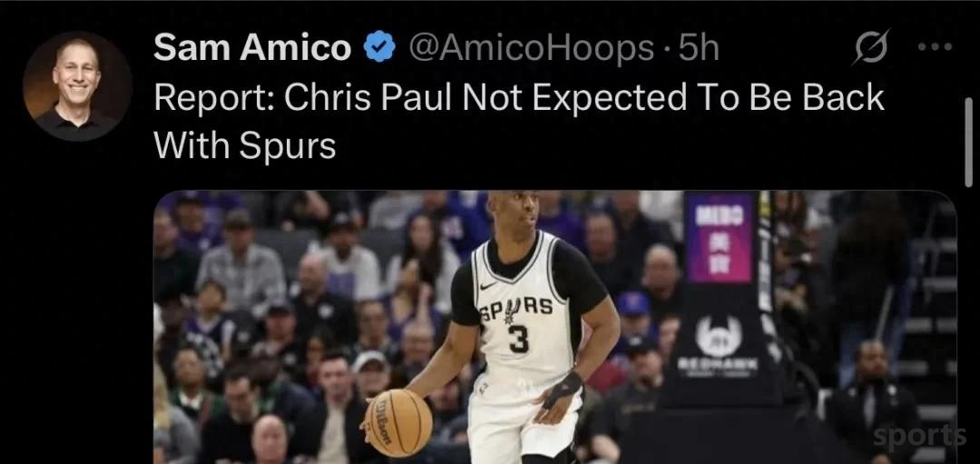
Task: Click the blue verified badge
Action: tap(379, 48)
